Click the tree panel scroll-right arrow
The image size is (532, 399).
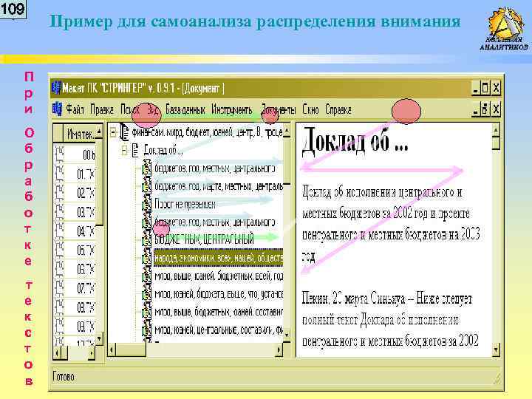pyautogui.click(x=279, y=349)
